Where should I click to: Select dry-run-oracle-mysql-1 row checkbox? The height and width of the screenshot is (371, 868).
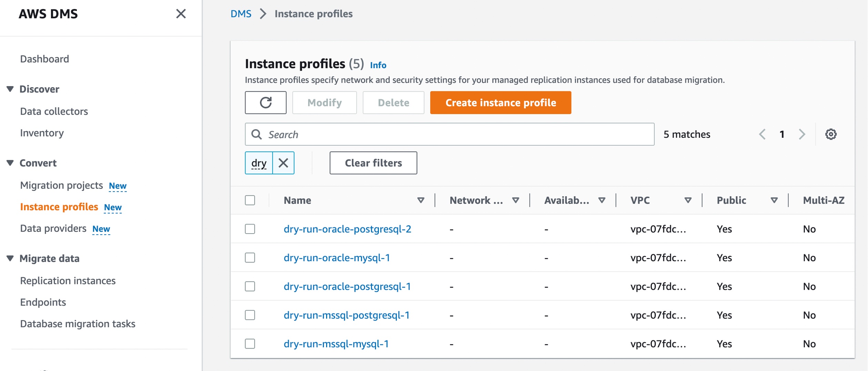point(250,258)
